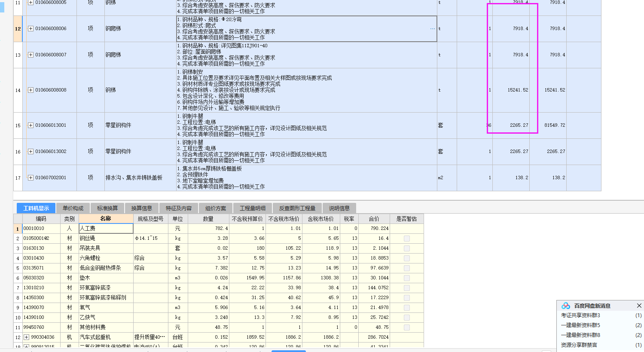
Task: Tick the 是否暂估 checkbox for 其他材料费
Action: click(x=407, y=328)
